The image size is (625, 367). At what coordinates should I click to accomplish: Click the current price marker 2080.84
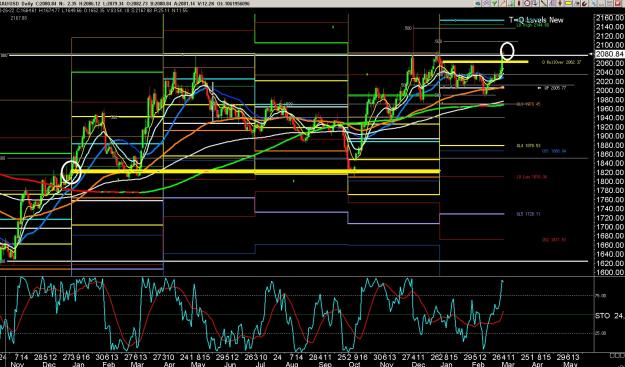(x=609, y=54)
